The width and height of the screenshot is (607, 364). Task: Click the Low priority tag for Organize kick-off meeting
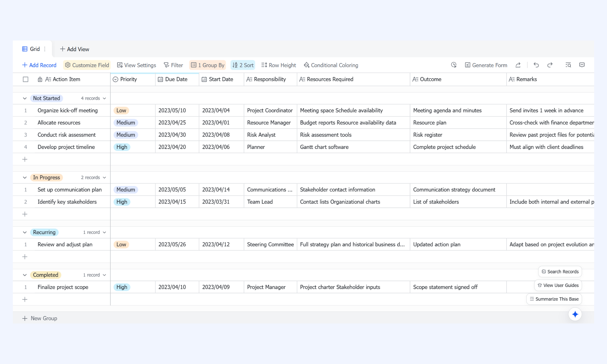(x=121, y=111)
